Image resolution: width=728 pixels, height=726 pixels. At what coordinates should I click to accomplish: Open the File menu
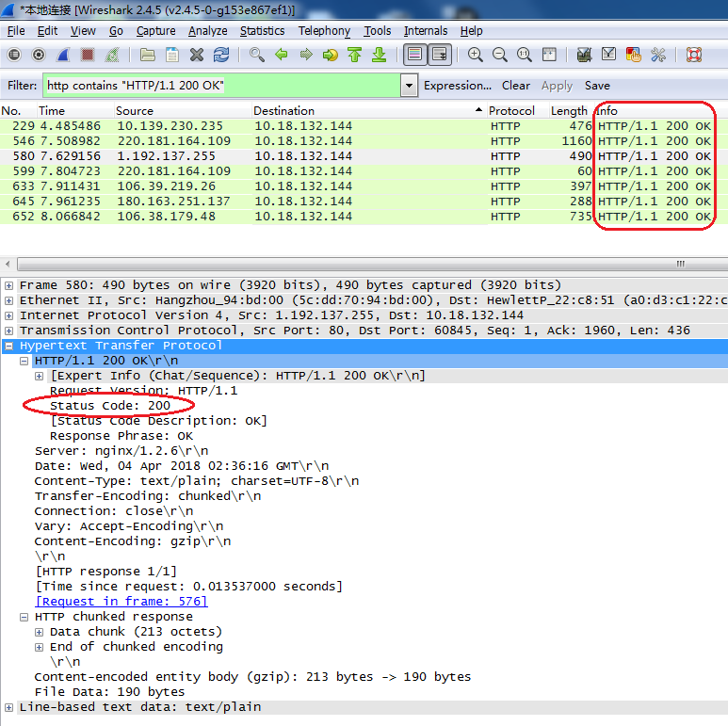(16, 31)
